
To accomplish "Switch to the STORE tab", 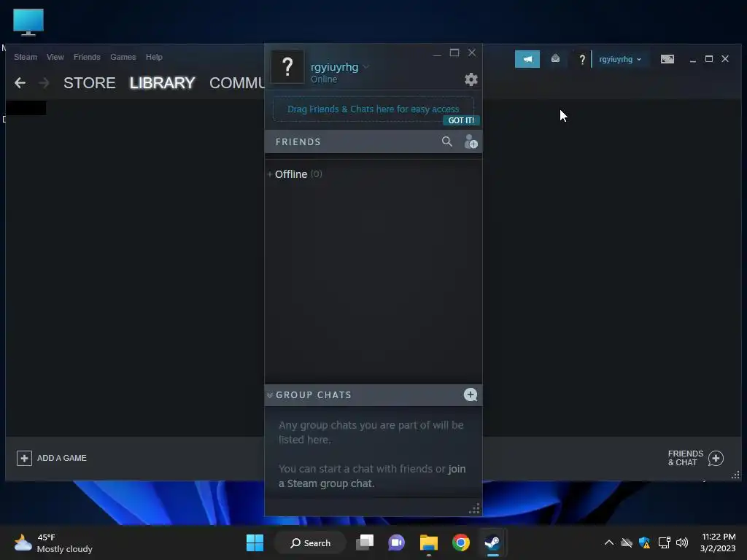I will (89, 83).
